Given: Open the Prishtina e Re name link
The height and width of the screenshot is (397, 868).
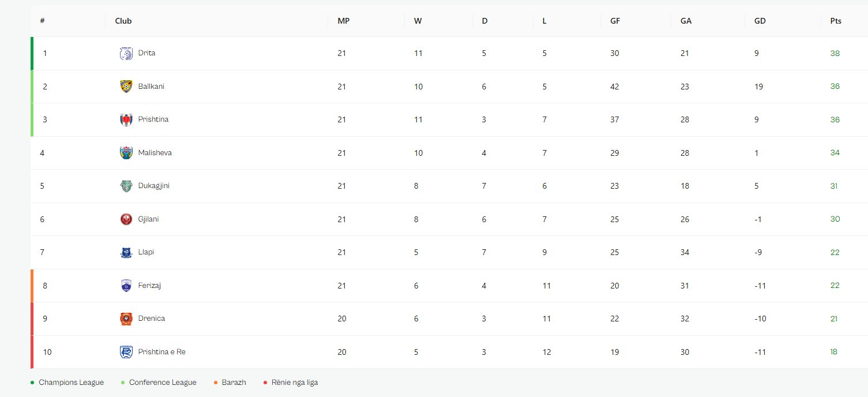Looking at the screenshot, I should click(161, 352).
